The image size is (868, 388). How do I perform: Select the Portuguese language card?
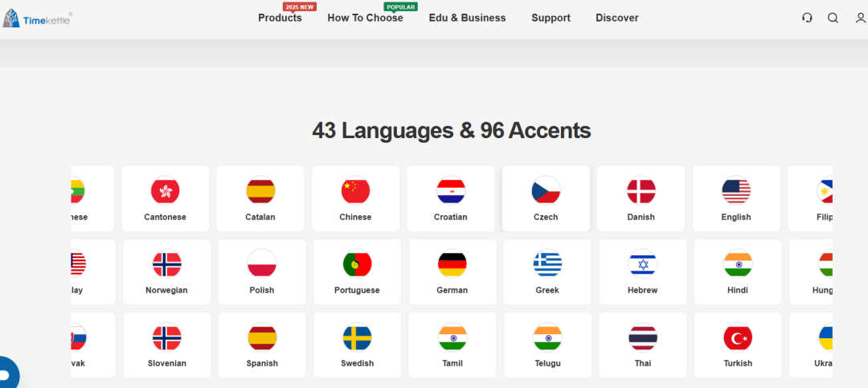[357, 272]
